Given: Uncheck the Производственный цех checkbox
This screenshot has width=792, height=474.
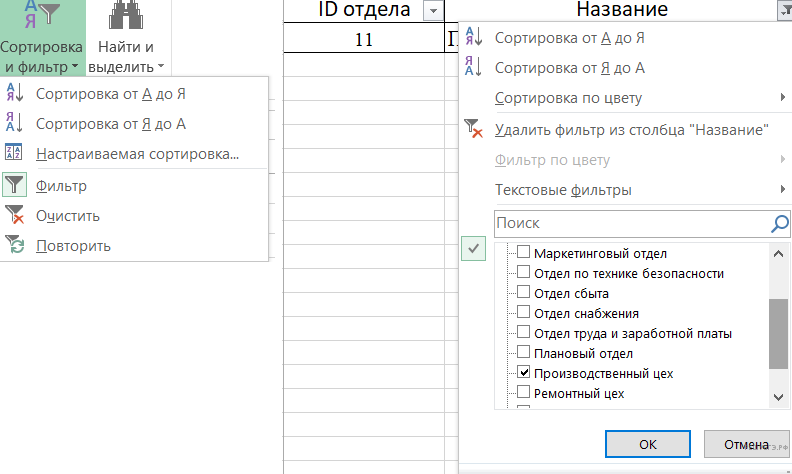Looking at the screenshot, I should click(523, 373).
